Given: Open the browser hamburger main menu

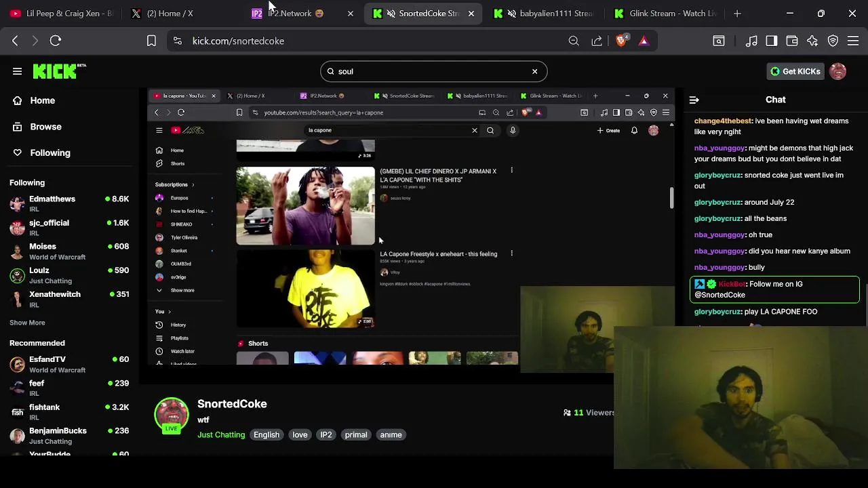Looking at the screenshot, I should coord(853,41).
